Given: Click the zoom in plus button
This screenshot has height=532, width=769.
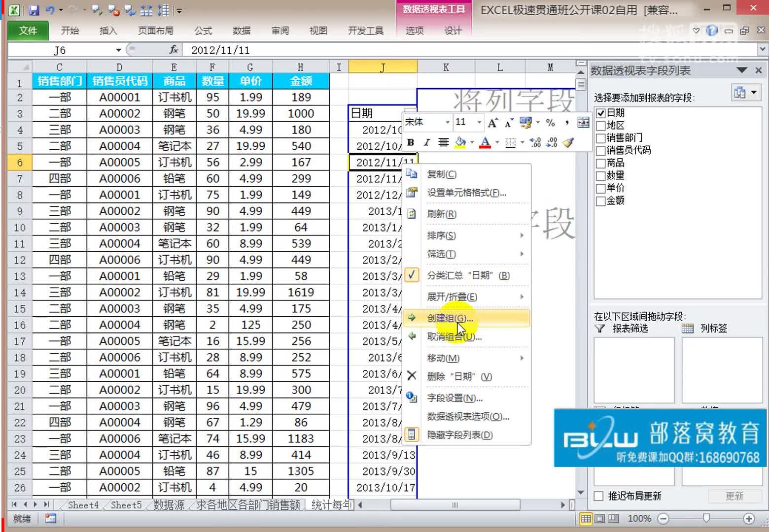Looking at the screenshot, I should click(749, 518).
